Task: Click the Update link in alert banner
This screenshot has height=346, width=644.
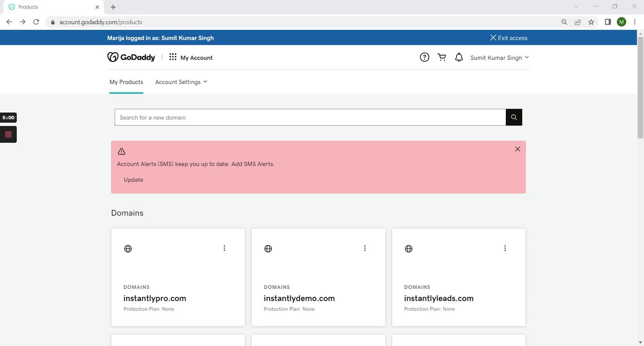Action: (x=133, y=180)
